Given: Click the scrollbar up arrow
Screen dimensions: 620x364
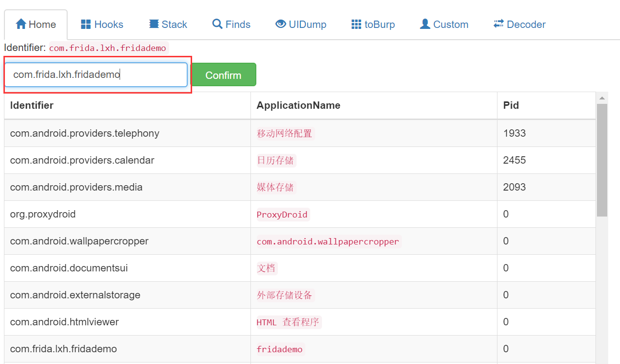Looking at the screenshot, I should coord(602,98).
